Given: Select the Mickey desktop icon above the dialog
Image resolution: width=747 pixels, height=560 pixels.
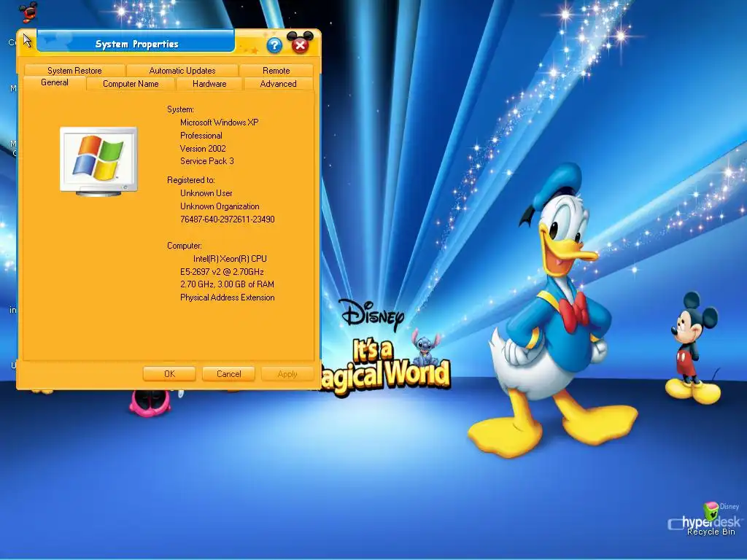Looking at the screenshot, I should (x=28, y=12).
